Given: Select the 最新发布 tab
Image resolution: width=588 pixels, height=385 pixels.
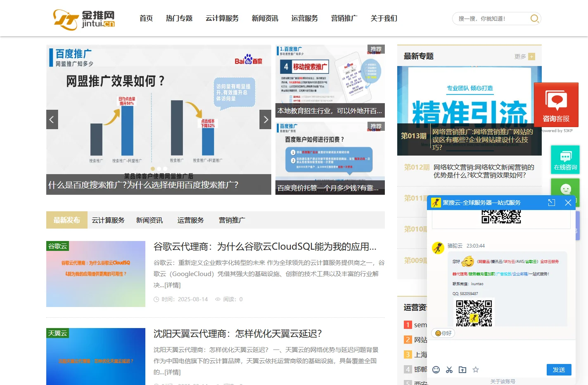Looking at the screenshot, I should tap(67, 220).
